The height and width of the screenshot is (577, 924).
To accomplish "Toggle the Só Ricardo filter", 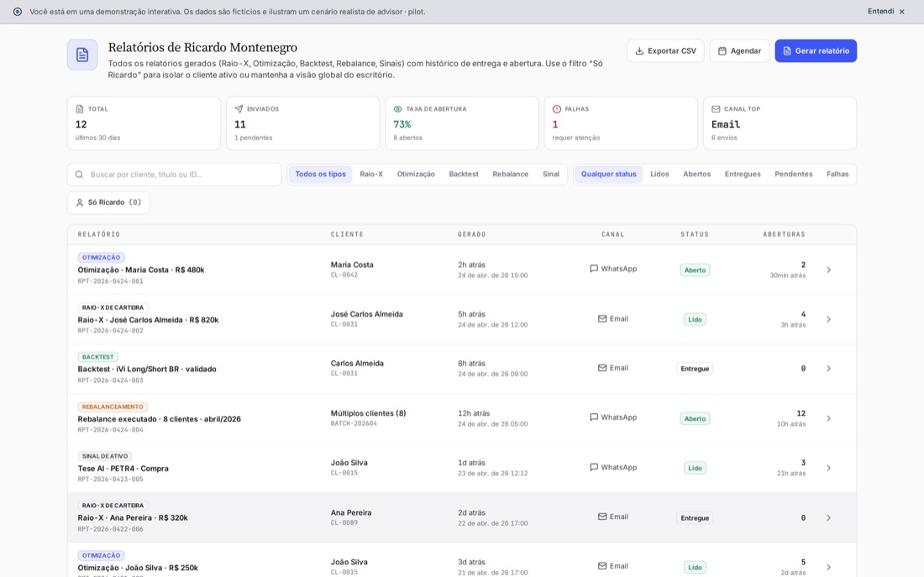I will click(108, 202).
